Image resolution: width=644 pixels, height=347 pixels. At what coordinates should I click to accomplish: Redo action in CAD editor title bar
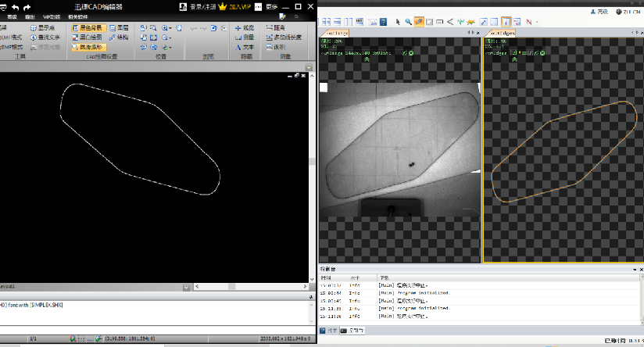point(27,7)
